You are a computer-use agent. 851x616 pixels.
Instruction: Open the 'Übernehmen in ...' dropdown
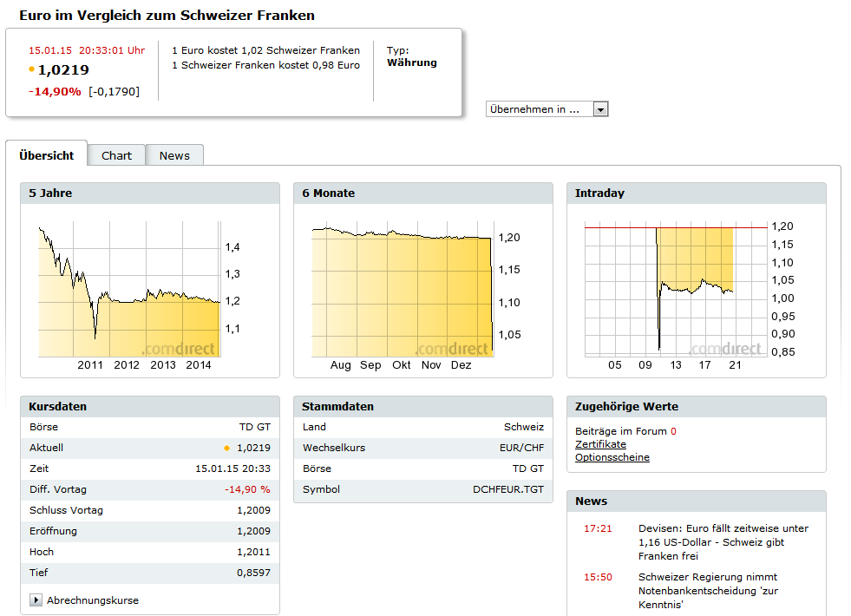(539, 109)
